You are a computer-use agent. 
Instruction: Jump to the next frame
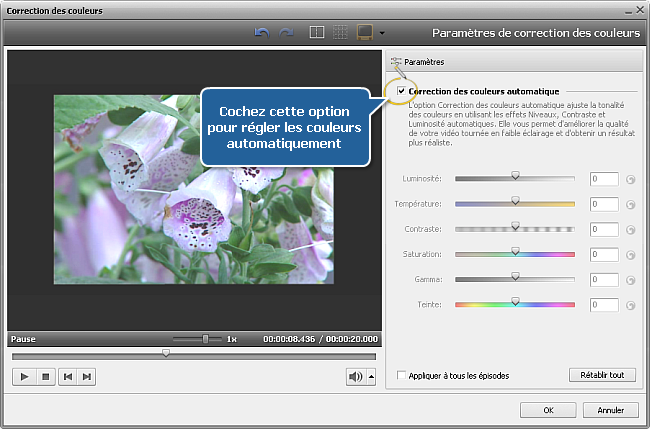88,376
